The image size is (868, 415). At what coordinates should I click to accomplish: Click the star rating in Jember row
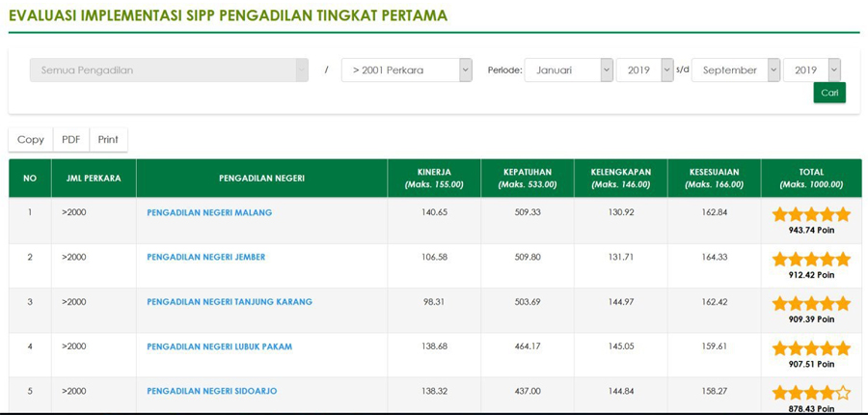[x=811, y=260]
